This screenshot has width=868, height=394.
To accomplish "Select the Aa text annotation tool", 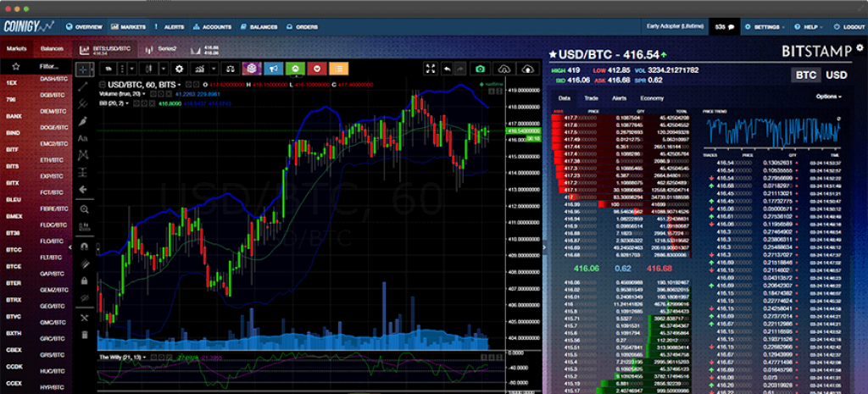I will [84, 138].
